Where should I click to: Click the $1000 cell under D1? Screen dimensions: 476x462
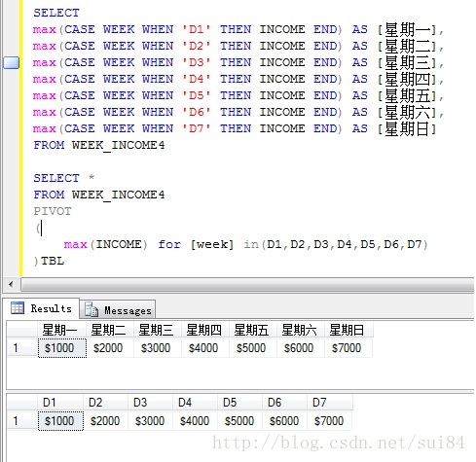60,421
